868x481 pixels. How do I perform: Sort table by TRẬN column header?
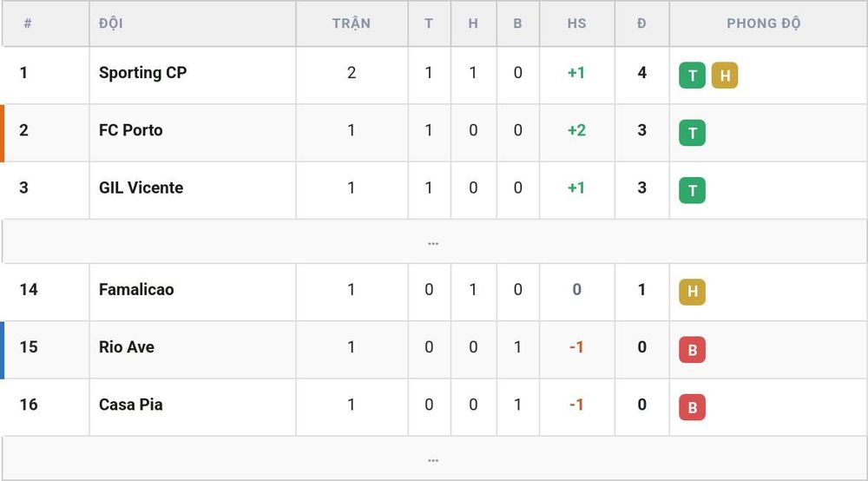(x=352, y=23)
